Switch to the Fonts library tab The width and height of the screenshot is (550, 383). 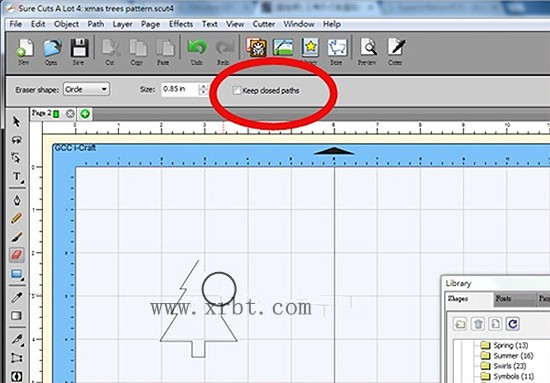coord(503,298)
